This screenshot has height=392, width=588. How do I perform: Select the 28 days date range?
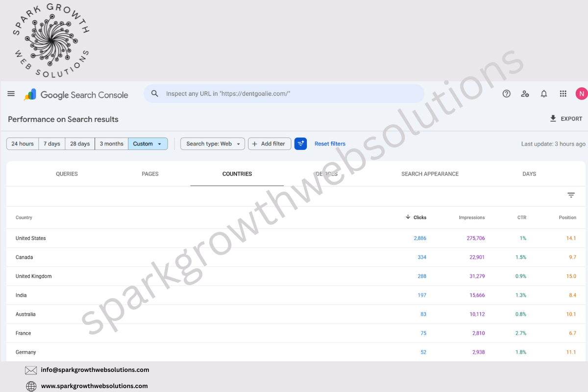click(80, 144)
